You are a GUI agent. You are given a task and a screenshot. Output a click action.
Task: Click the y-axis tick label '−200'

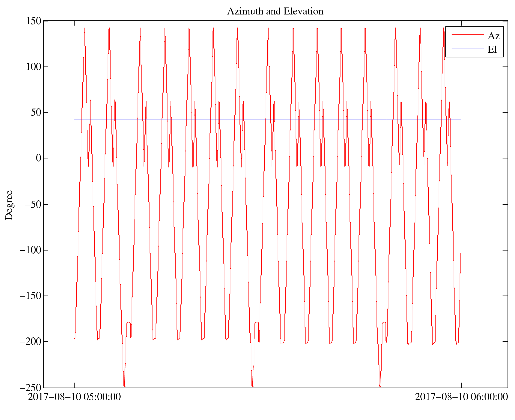tap(30, 342)
